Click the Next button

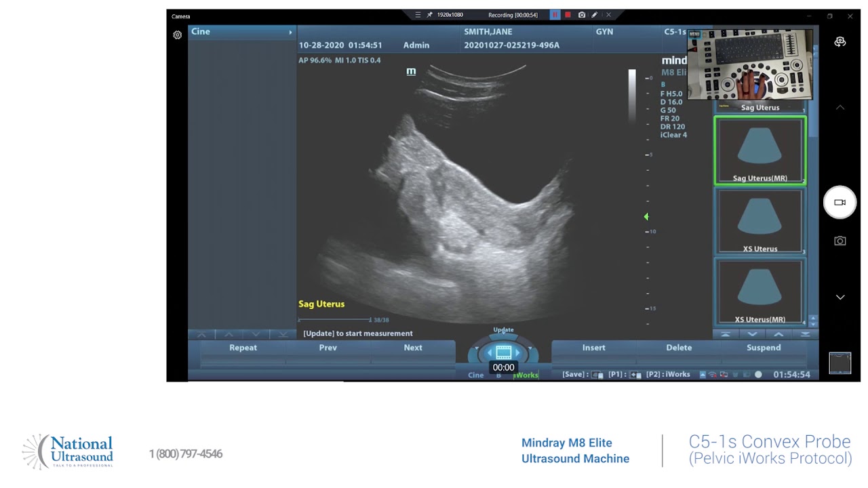point(413,348)
